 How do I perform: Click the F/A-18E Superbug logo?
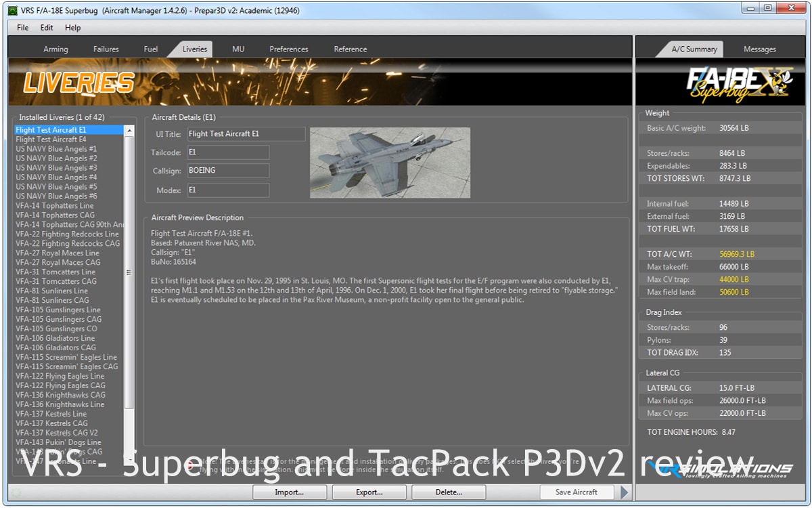[722, 85]
